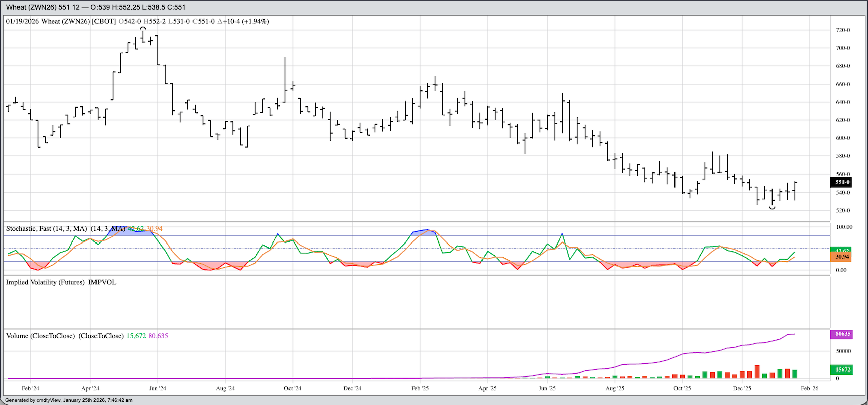Click the Generated by cmdtyView footer text
Viewport: 868px width, 405px height.
tap(68, 400)
